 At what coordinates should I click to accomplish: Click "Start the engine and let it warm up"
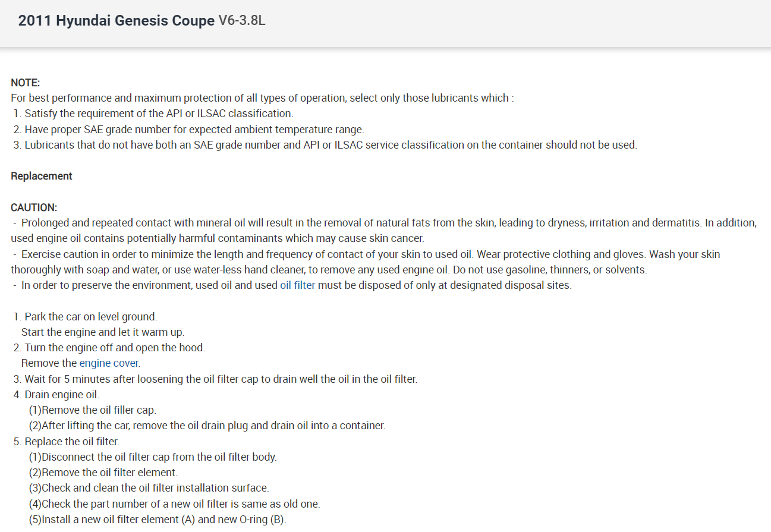(x=102, y=332)
